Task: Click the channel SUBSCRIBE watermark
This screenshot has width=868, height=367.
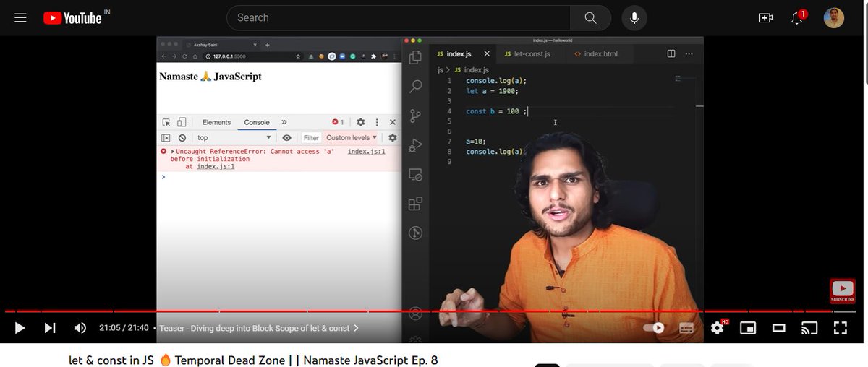Action: pos(843,291)
